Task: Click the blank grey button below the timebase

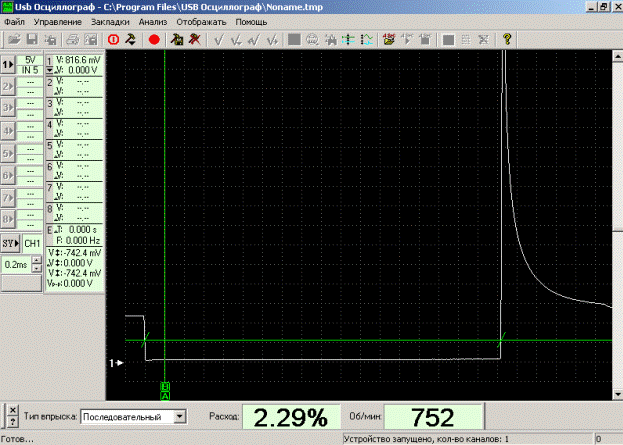Action: 21,283
